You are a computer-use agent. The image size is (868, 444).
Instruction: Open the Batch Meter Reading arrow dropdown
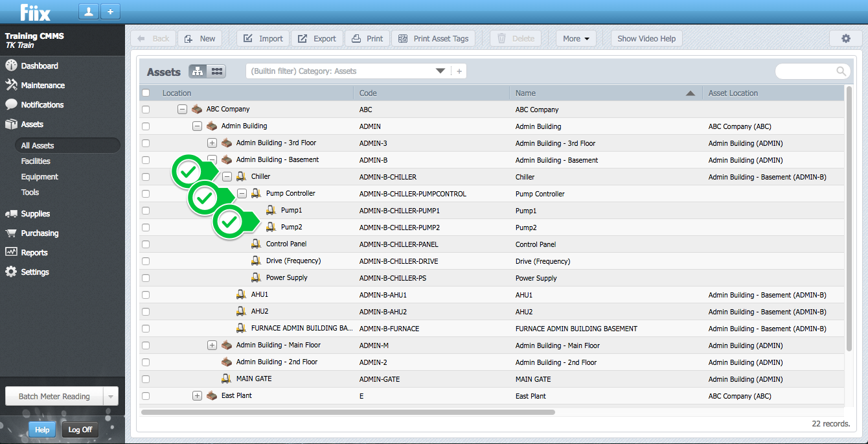click(111, 396)
